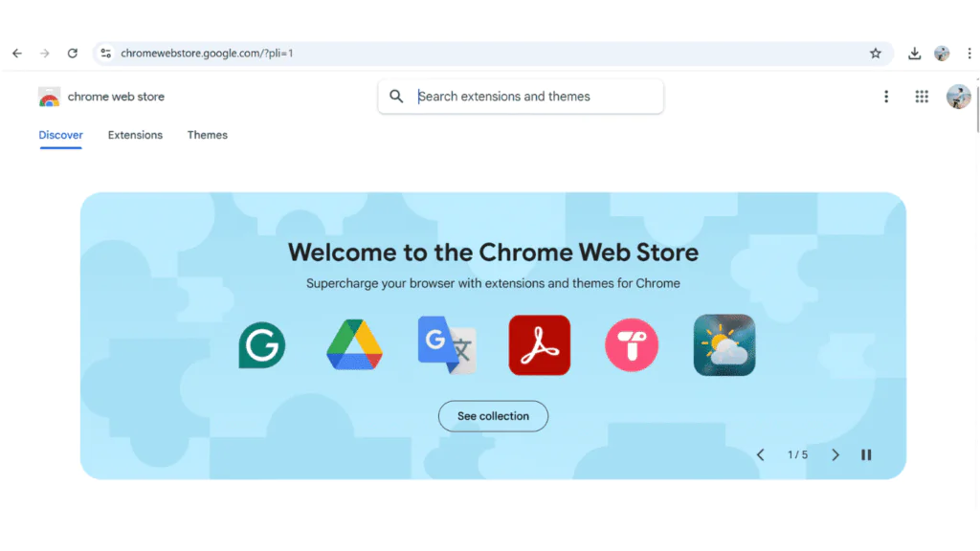Click the magnifying glass search icon

(x=396, y=97)
